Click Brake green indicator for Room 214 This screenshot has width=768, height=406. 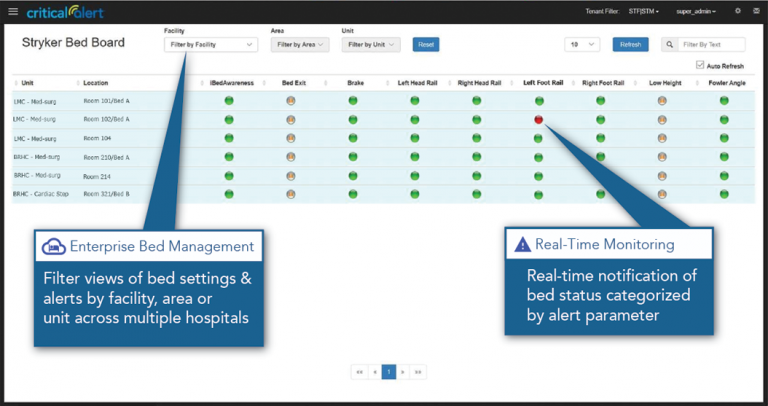click(355, 176)
